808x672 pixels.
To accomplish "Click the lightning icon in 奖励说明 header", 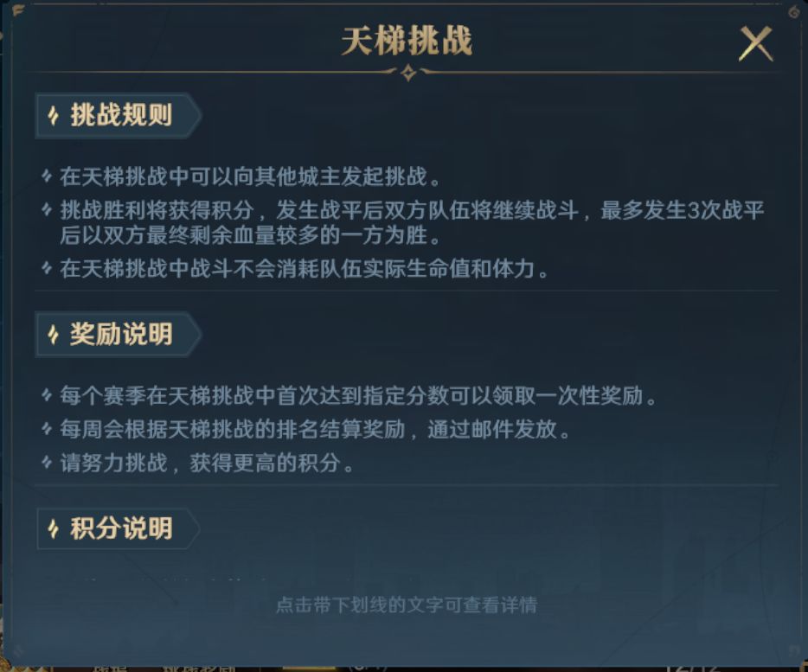I will 53,335.
